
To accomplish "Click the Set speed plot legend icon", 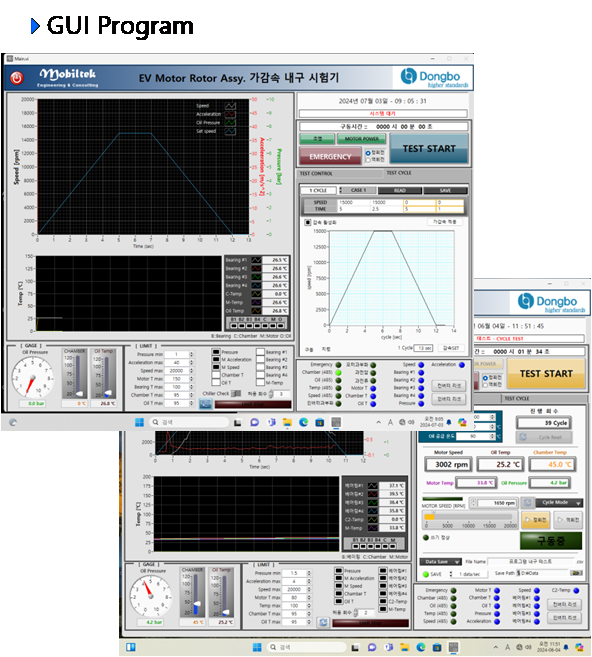I will coord(230,131).
